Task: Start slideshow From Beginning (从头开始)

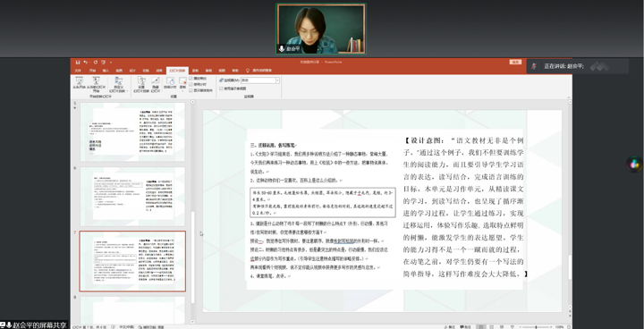Action: pyautogui.click(x=80, y=83)
